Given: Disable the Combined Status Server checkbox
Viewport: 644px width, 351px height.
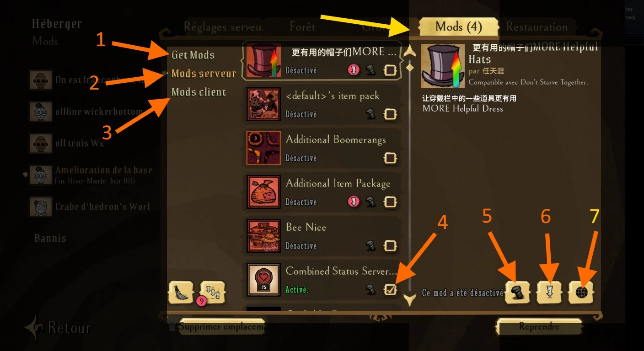Looking at the screenshot, I should [390, 290].
